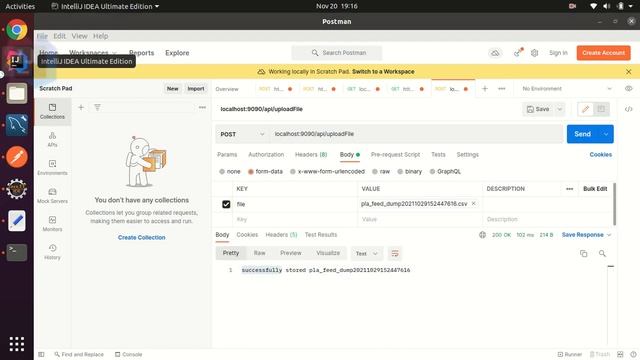Image resolution: width=640 pixels, height=360 pixels.
Task: Open new request tab with plus icon
Action: tap(485, 89)
